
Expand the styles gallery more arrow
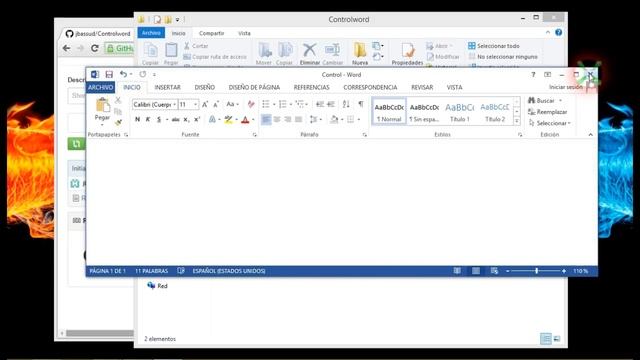[x=517, y=121]
